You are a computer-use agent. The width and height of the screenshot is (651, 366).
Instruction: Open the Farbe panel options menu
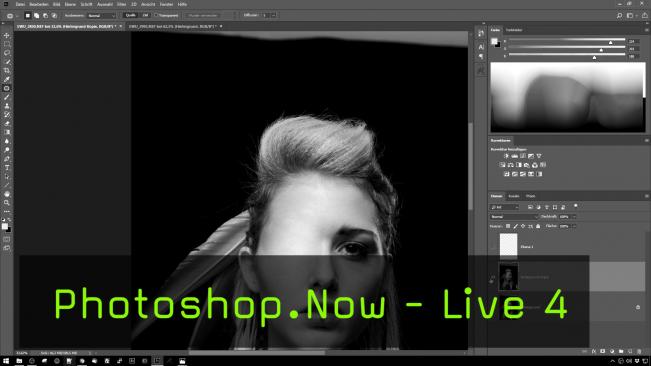(x=646, y=30)
